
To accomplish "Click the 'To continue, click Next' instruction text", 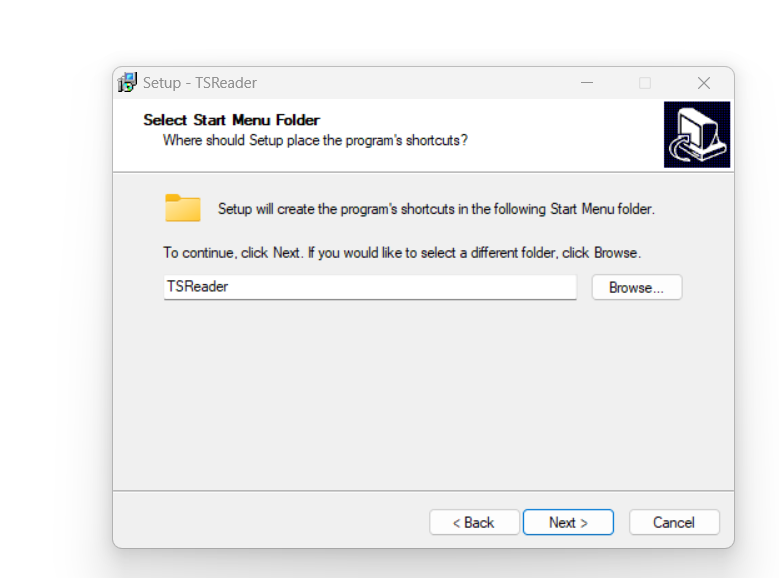I will click(402, 253).
